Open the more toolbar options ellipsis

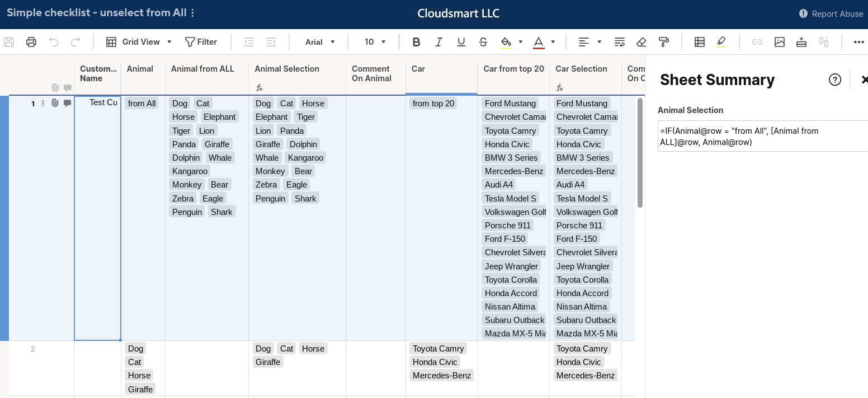click(x=859, y=42)
